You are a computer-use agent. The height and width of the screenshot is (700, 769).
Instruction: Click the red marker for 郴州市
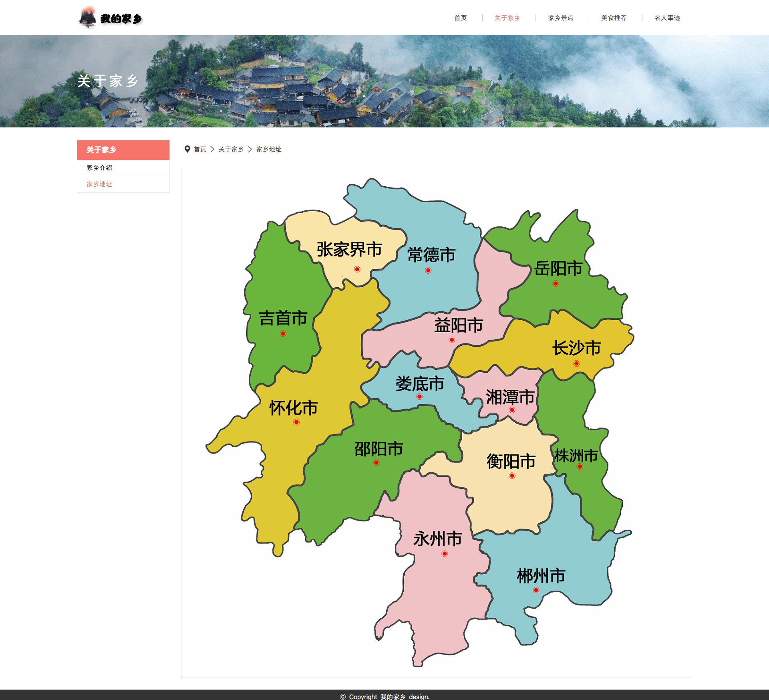(x=536, y=590)
